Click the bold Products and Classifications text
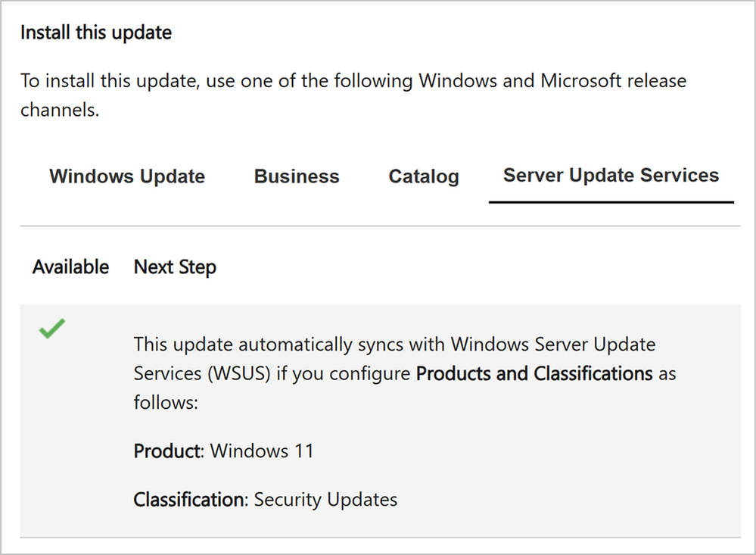This screenshot has width=756, height=555. (x=534, y=374)
